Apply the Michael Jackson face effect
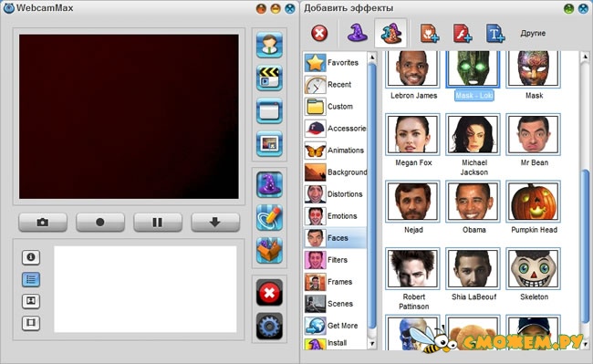This screenshot has width=593, height=364. point(473,135)
